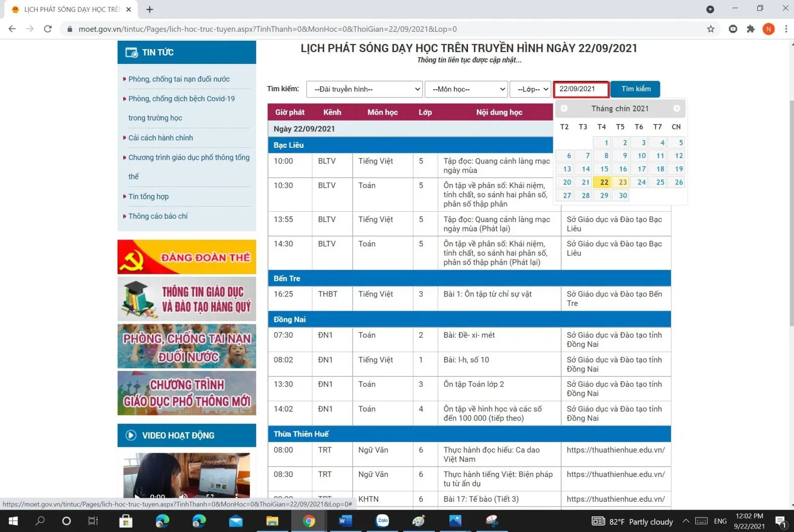Open the Chrome extensions puzzle icon
Viewport: 794px width, 532px height.
pyautogui.click(x=751, y=29)
